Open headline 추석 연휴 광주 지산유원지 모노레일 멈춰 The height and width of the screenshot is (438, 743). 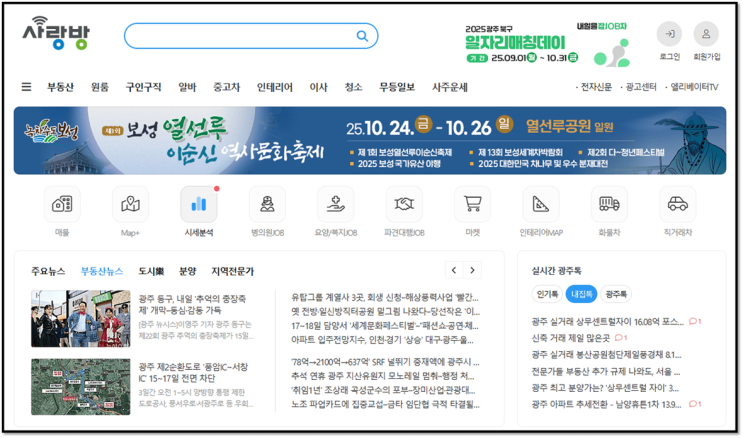pyautogui.click(x=383, y=376)
